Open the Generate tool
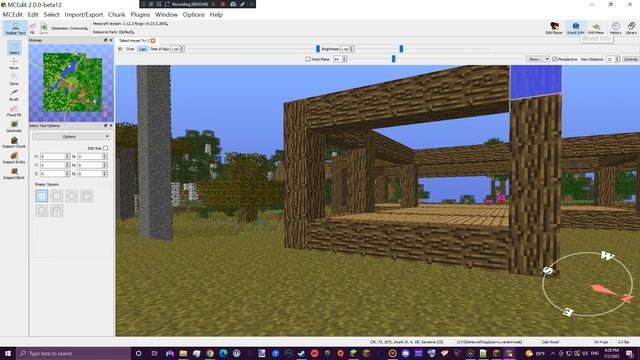The width and height of the screenshot is (640, 360). click(14, 127)
